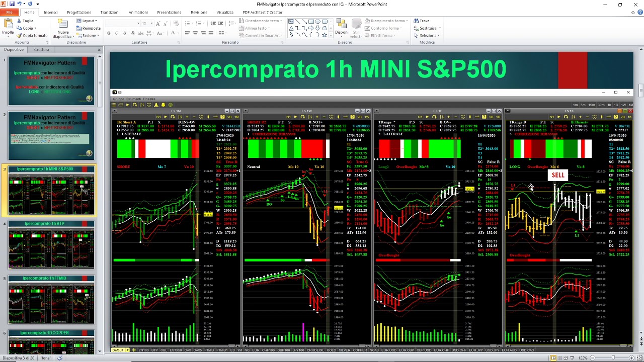Add a new slide with Nuova diapositiva icon
The height and width of the screenshot is (362, 644).
[x=62, y=24]
